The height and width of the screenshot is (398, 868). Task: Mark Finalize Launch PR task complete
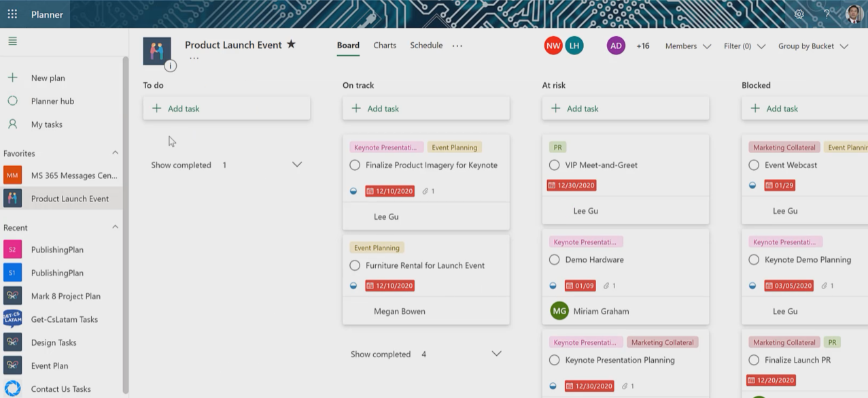[x=754, y=360]
